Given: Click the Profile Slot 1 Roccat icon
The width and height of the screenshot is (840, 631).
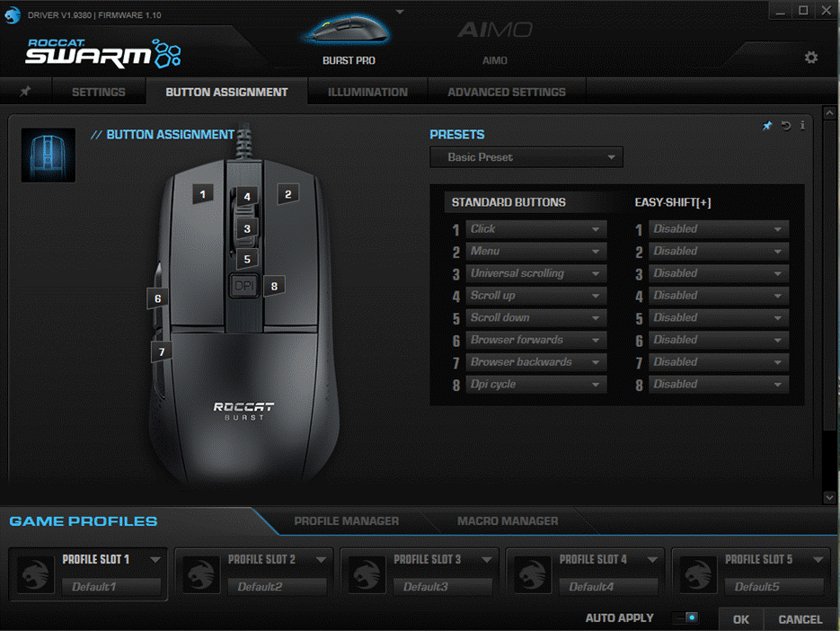Looking at the screenshot, I should coord(35,574).
